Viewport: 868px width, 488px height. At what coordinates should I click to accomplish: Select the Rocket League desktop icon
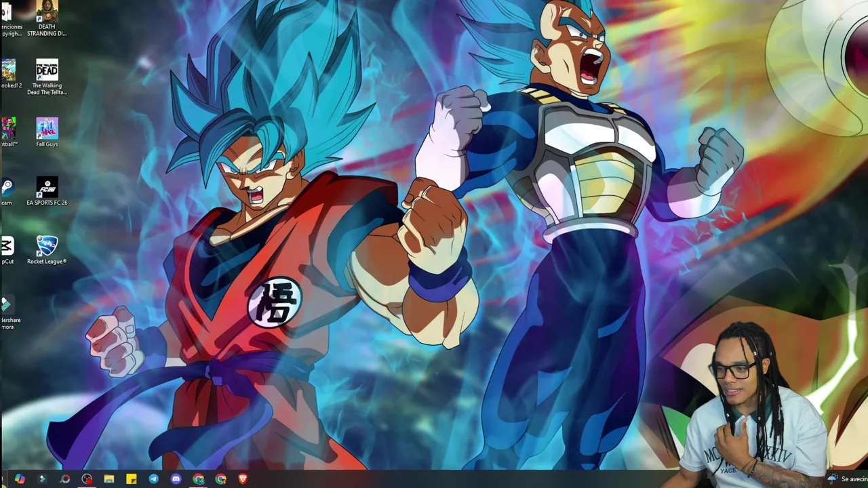pos(47,249)
